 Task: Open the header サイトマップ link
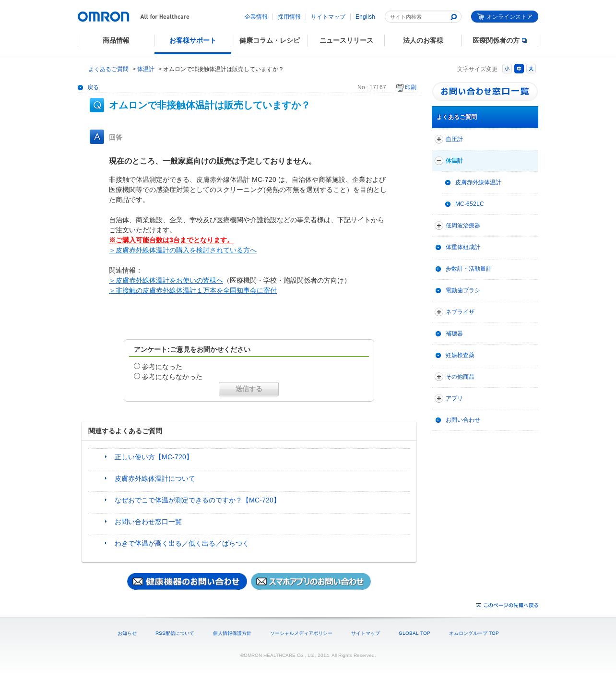click(328, 17)
